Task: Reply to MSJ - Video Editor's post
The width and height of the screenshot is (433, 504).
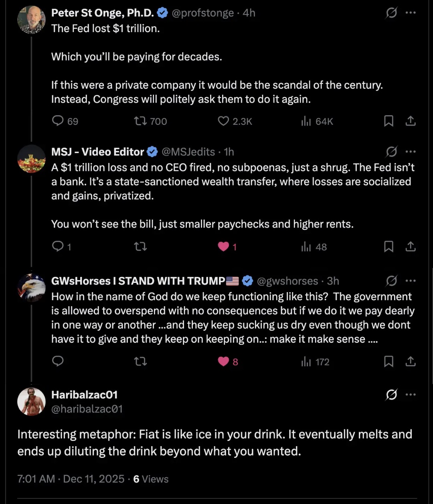Action: [59, 246]
